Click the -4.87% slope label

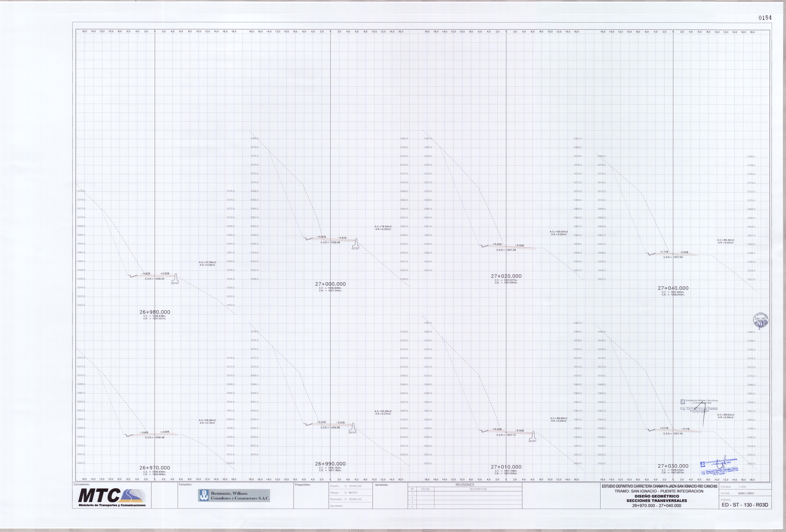[x=342, y=238]
